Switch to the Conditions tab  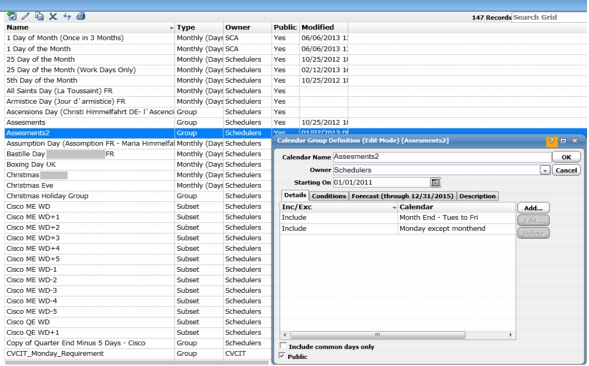(x=329, y=196)
